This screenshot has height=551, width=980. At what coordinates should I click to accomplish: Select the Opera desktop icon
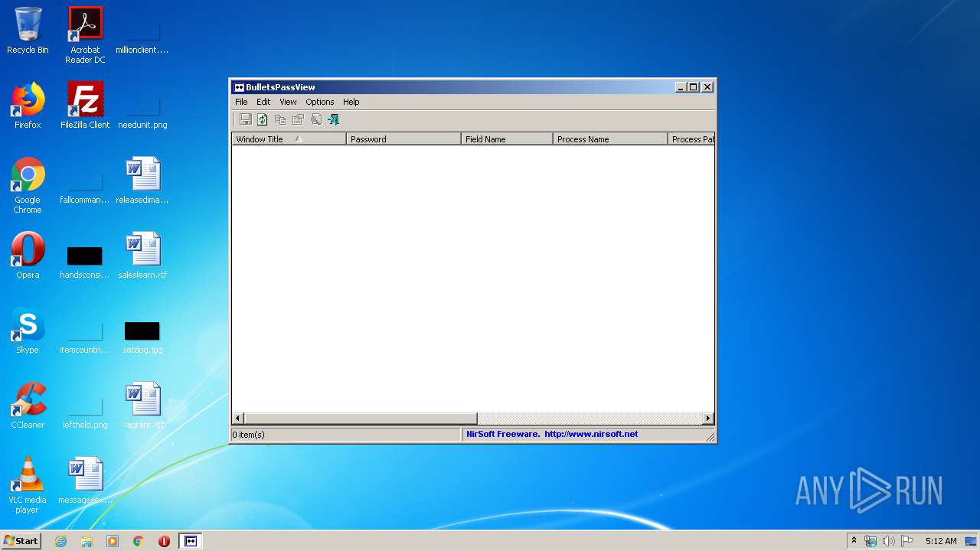tap(28, 256)
